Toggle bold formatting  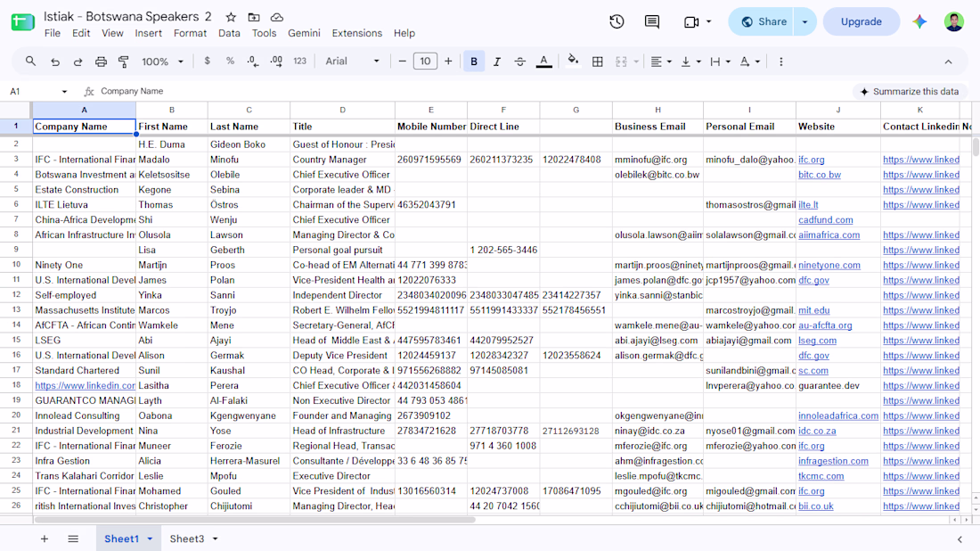point(474,62)
